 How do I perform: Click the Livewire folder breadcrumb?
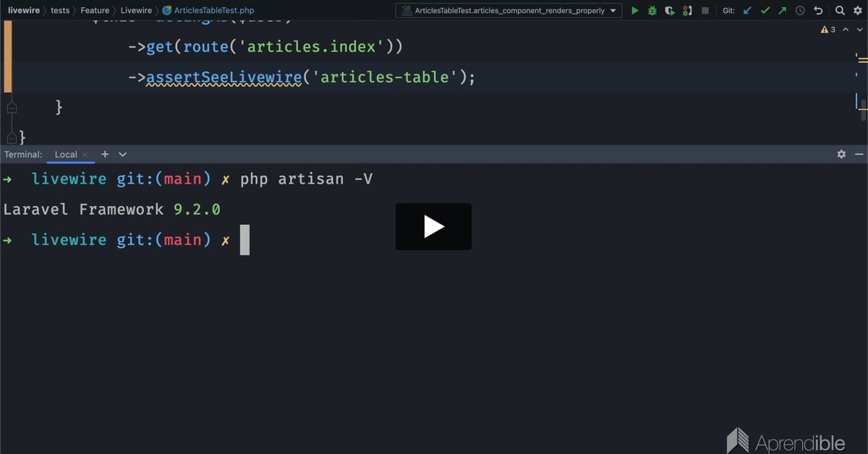click(135, 10)
